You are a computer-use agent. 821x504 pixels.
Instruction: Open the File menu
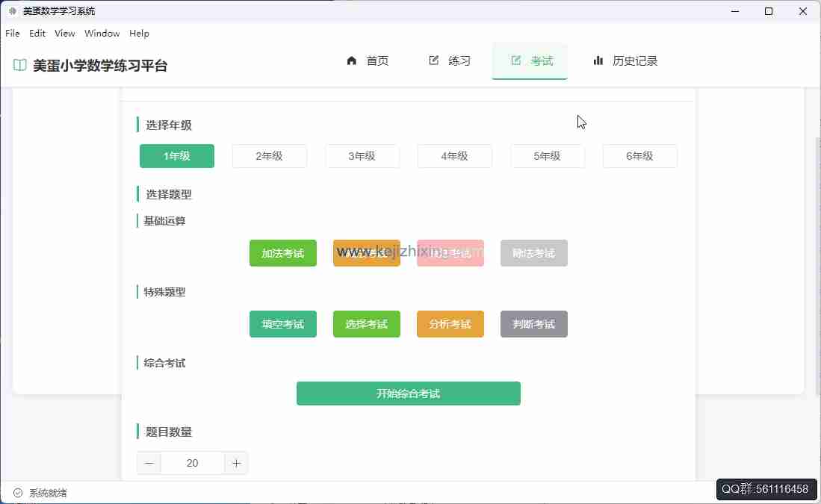point(13,34)
